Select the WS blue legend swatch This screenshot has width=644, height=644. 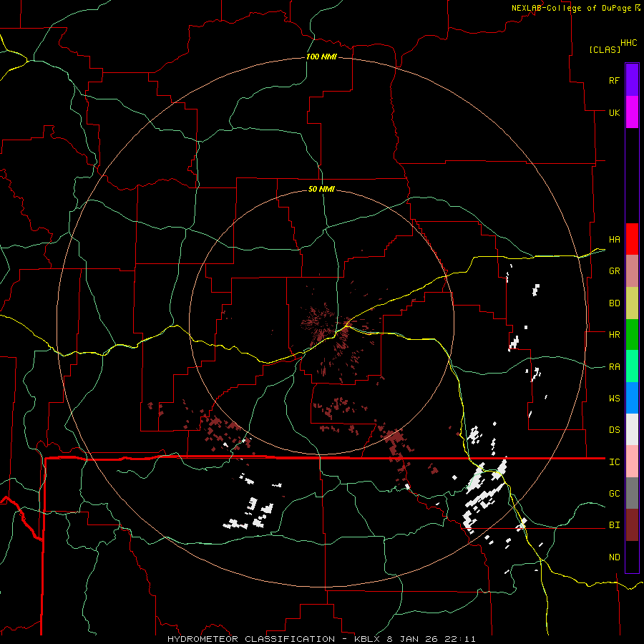(x=632, y=398)
